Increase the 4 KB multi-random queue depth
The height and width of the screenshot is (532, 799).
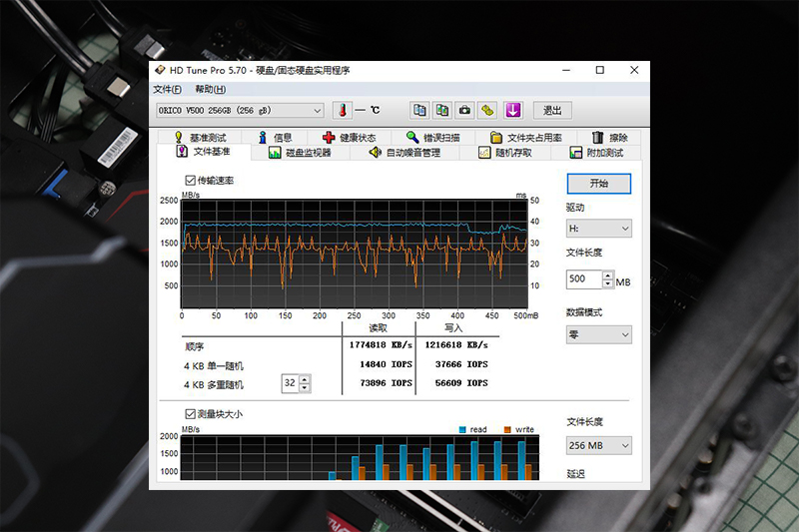click(305, 378)
